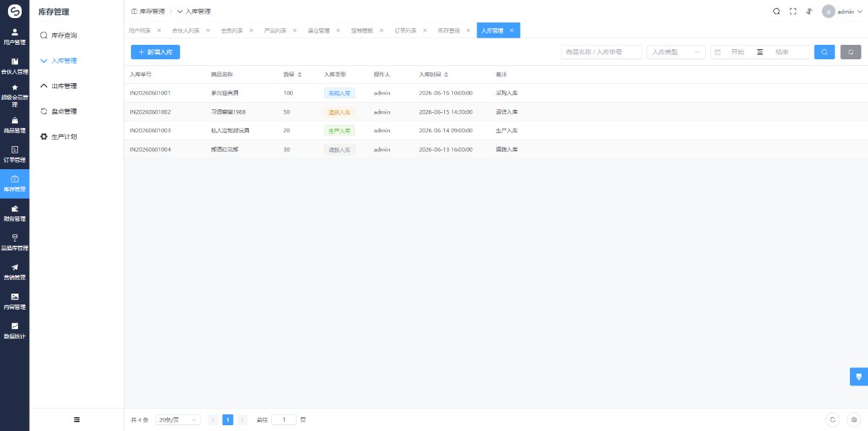Open the 入库类型 dropdown filter
The width and height of the screenshot is (868, 431).
(x=676, y=52)
